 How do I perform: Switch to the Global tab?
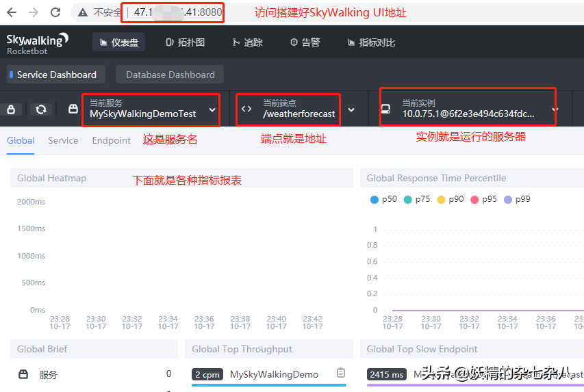pos(21,140)
